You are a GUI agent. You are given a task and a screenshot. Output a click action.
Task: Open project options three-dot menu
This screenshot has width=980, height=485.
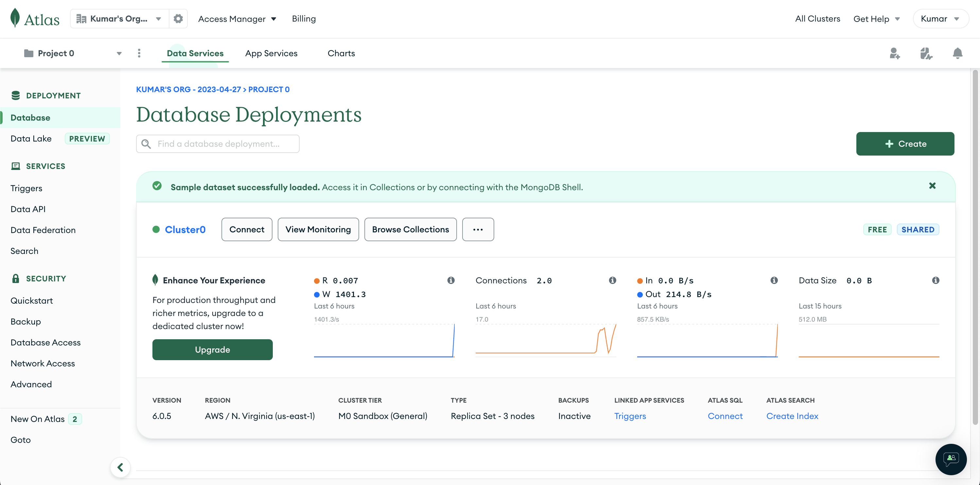139,53
